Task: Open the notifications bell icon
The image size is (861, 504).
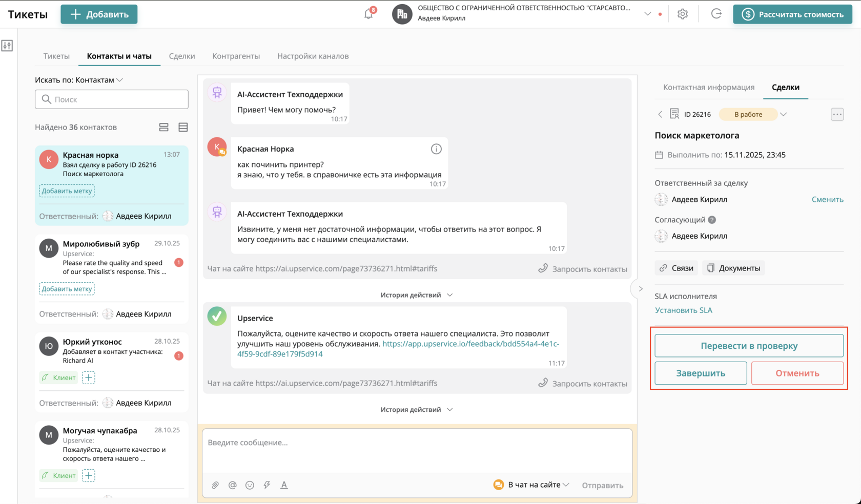Action: (368, 13)
